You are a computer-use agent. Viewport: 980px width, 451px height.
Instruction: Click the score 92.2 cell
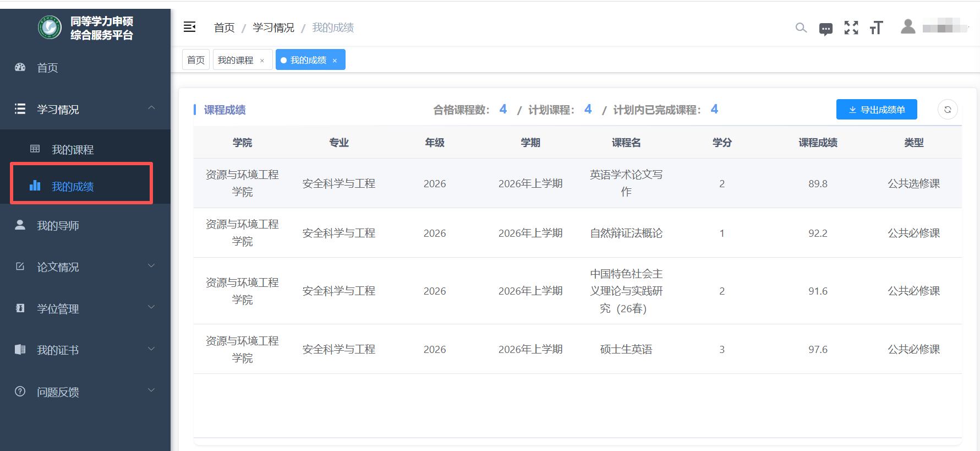coord(818,233)
